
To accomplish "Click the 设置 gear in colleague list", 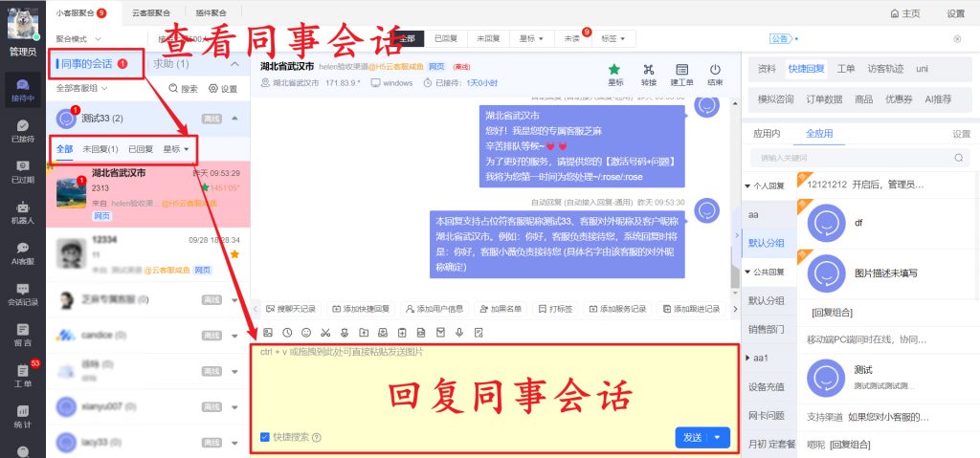I will 223,89.
